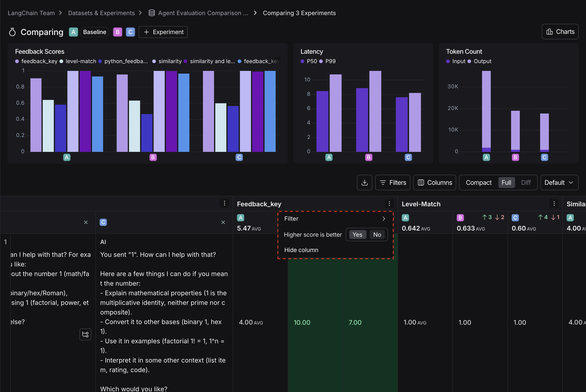Open the Default view dropdown
This screenshot has width=586, height=392.
click(559, 183)
